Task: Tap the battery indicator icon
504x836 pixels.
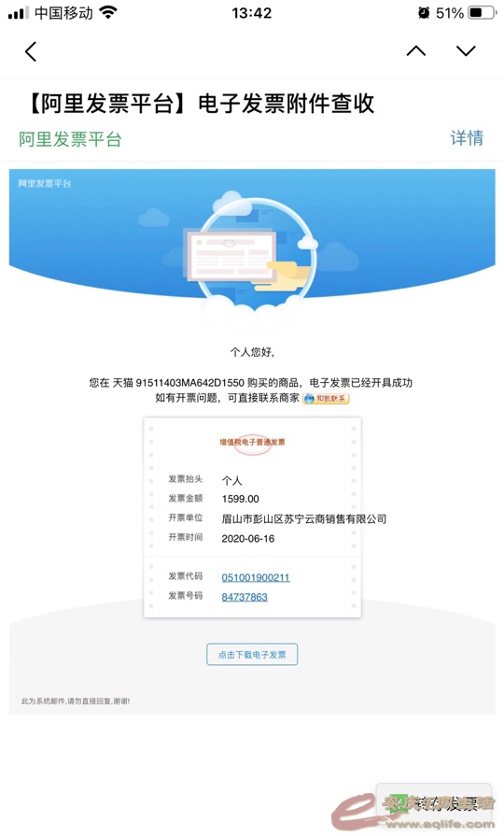Action: [482, 13]
